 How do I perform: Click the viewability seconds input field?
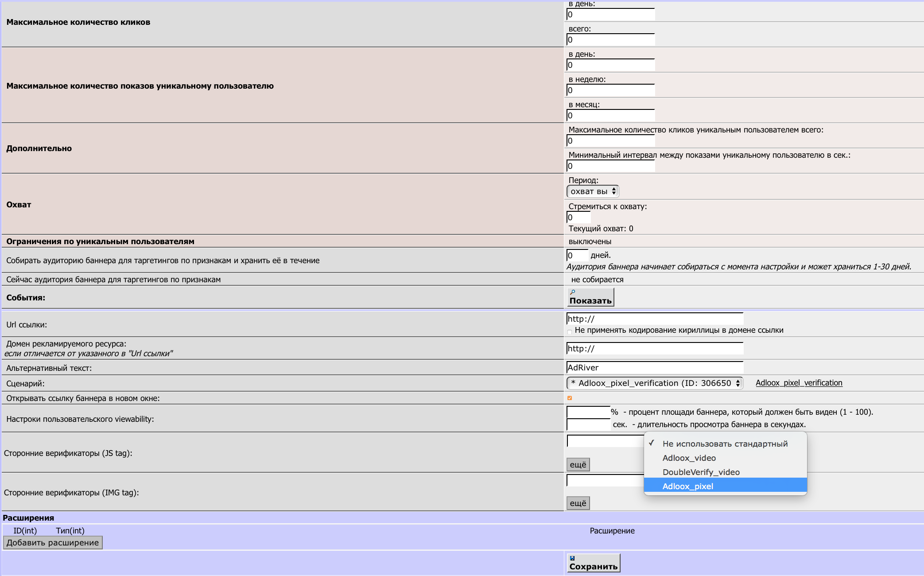tap(588, 424)
